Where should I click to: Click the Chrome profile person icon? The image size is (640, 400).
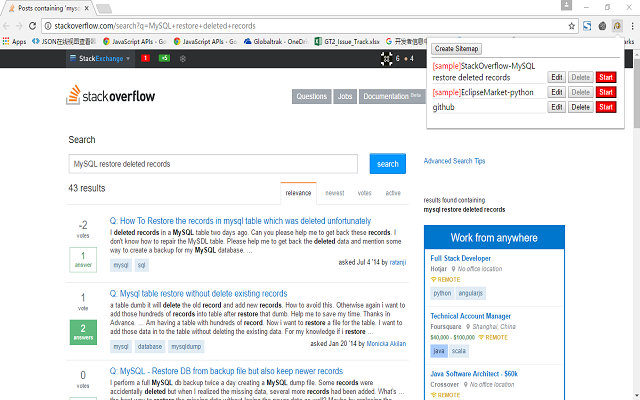pyautogui.click(x=566, y=5)
